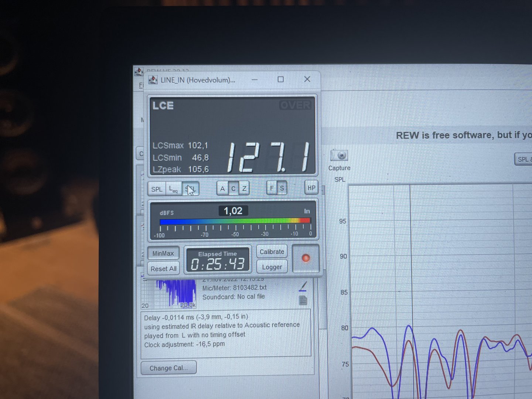The height and width of the screenshot is (399, 532).
Task: Click the Change Cal... button
Action: point(168,368)
